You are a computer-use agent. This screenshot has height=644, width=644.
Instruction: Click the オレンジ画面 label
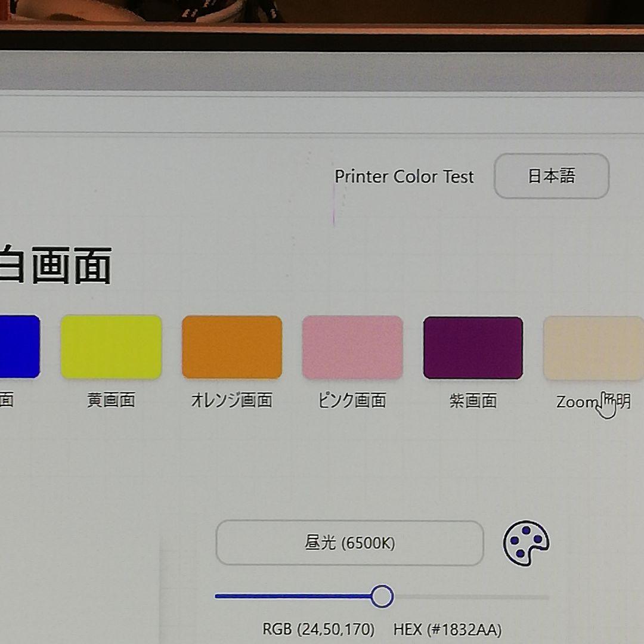pos(232,400)
